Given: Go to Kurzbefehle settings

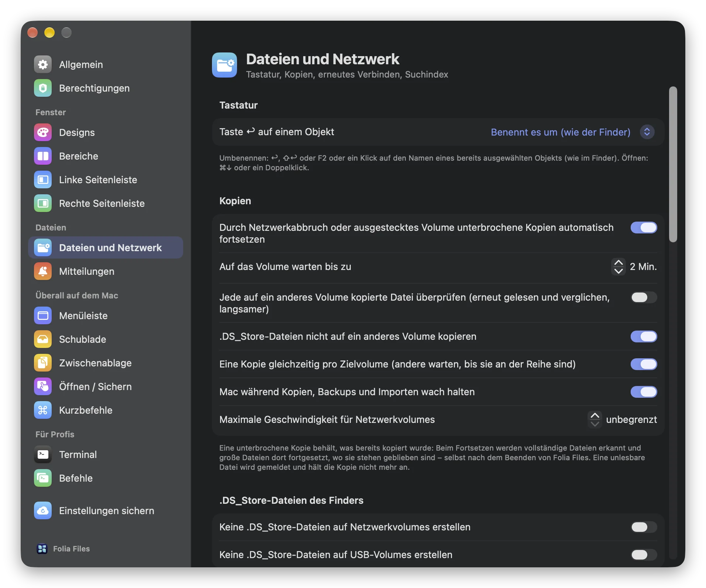Looking at the screenshot, I should coord(106,410).
